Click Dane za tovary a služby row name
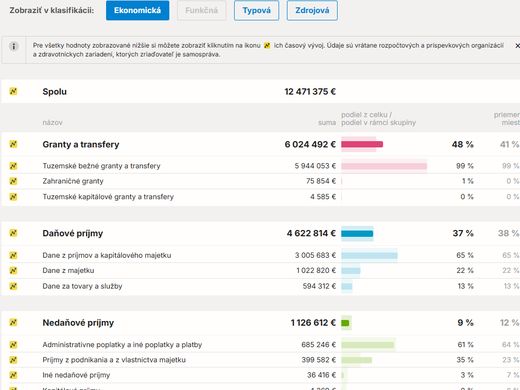This screenshot has height=390, width=520. coord(82,286)
